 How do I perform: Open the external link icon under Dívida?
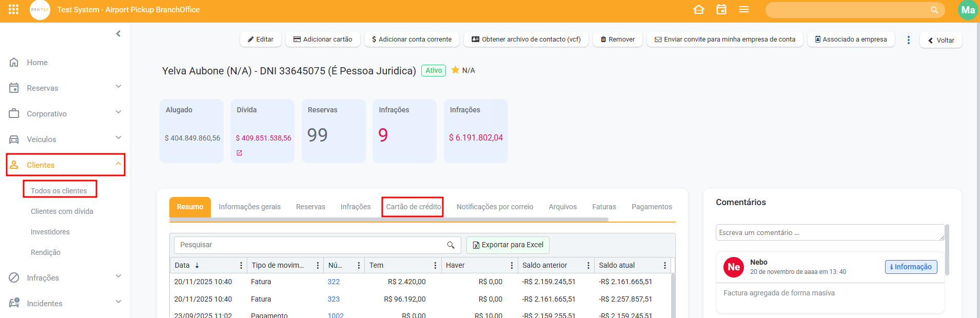(x=239, y=153)
